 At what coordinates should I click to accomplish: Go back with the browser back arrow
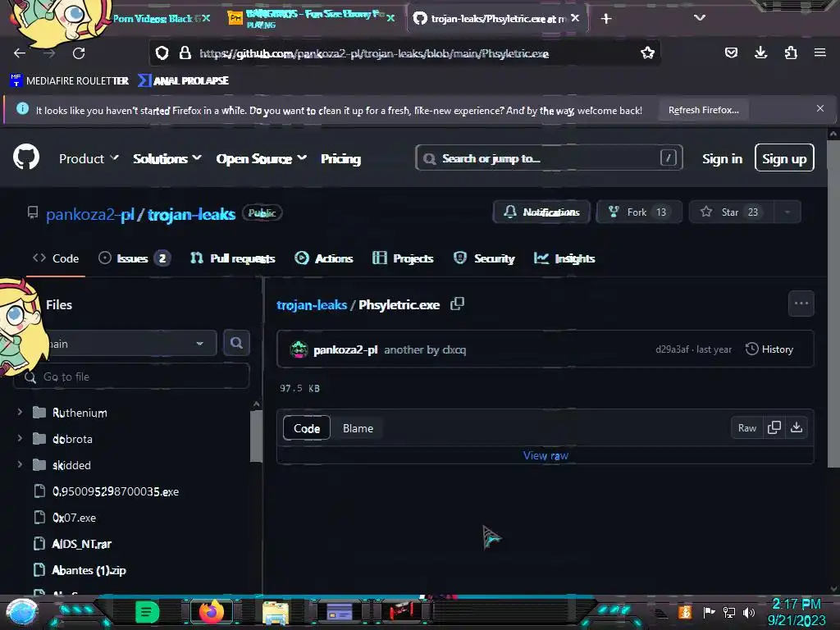click(20, 53)
